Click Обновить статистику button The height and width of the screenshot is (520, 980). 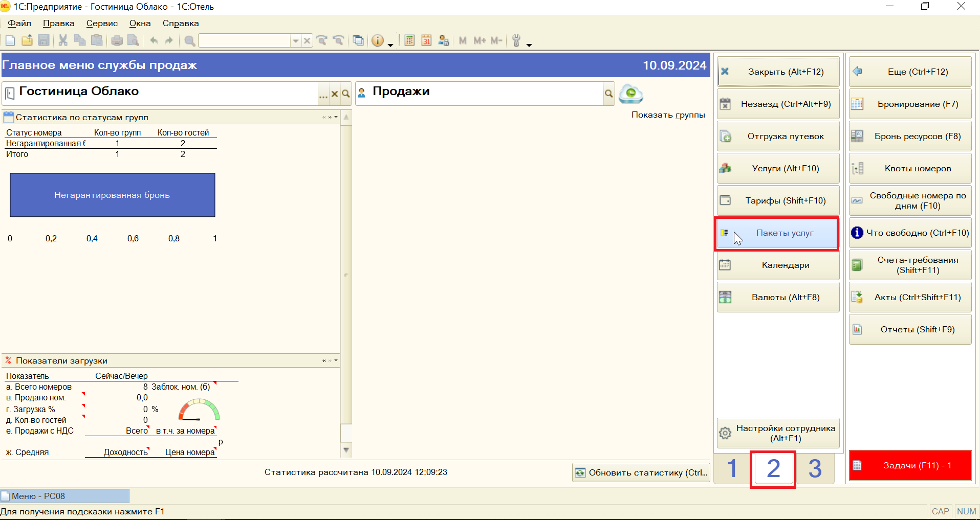coord(641,472)
